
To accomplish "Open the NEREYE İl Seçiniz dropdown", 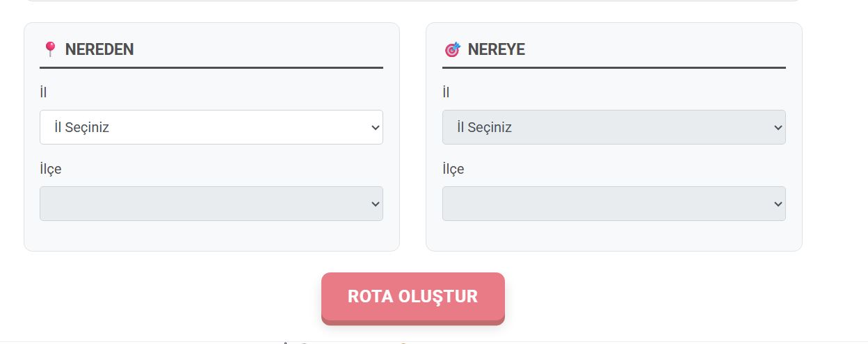I will (613, 127).
